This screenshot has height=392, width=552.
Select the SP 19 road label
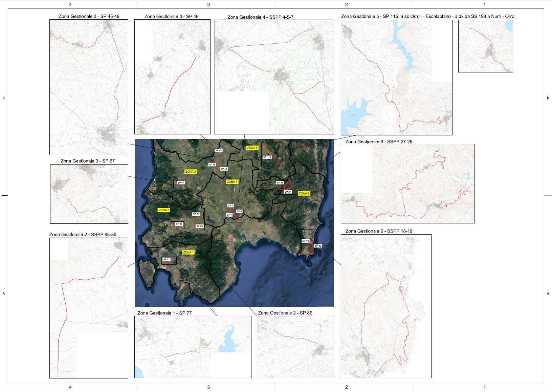pos(306,241)
